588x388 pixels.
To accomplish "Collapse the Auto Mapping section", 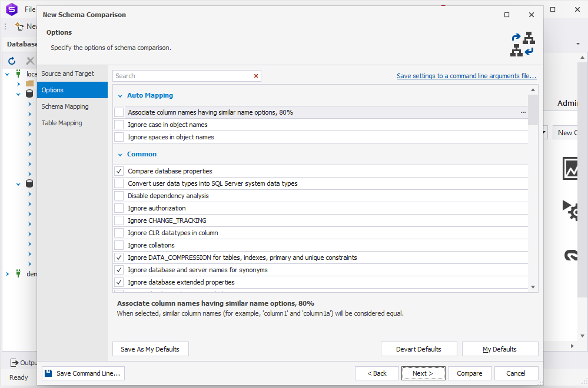I will (x=120, y=96).
